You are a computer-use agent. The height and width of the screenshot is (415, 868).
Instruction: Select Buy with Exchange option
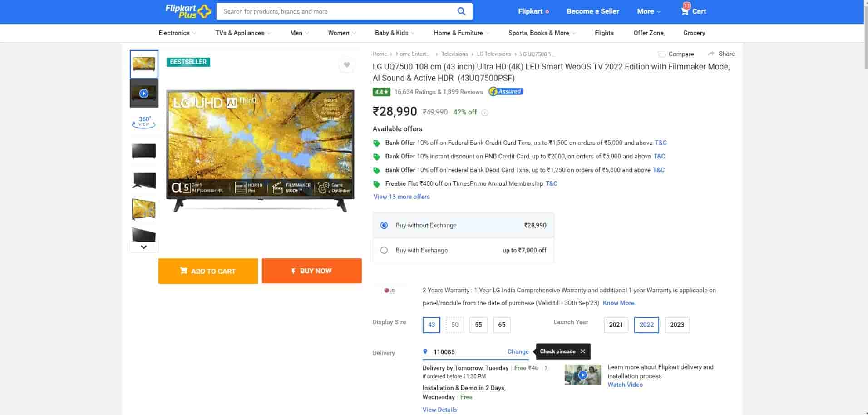[x=384, y=250]
